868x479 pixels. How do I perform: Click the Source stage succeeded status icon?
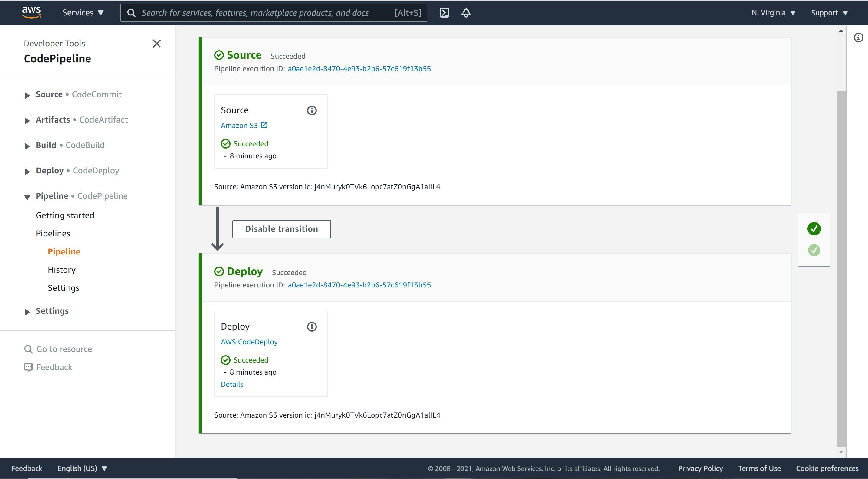[219, 55]
